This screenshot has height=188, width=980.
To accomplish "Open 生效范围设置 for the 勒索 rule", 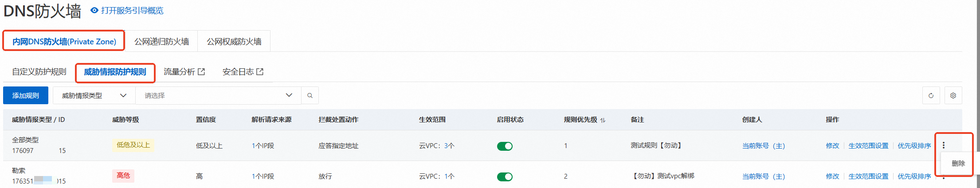I will pos(868,176).
